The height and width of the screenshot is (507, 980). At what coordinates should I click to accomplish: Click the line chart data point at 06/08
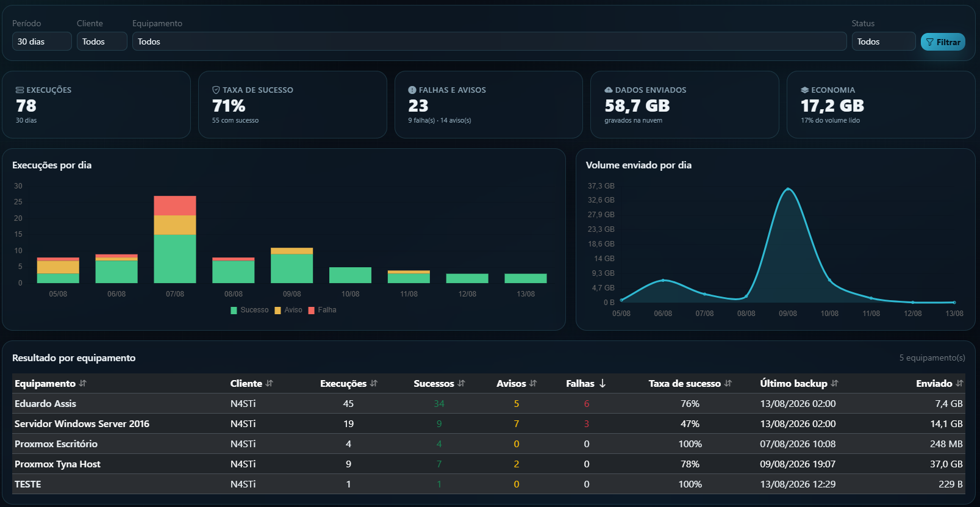tap(663, 280)
